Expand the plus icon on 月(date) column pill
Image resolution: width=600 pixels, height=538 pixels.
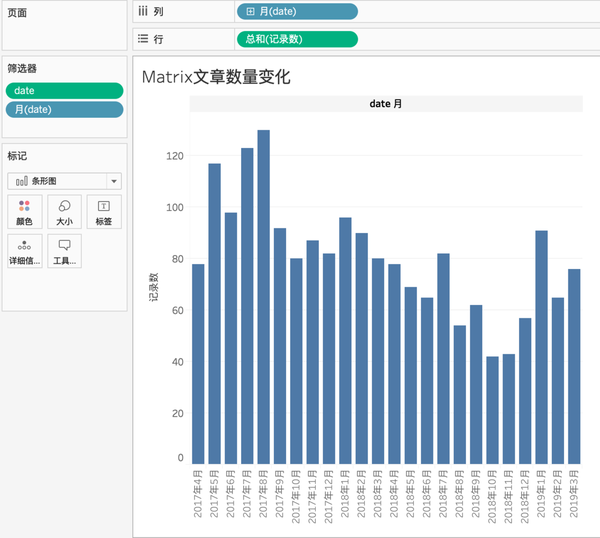250,11
